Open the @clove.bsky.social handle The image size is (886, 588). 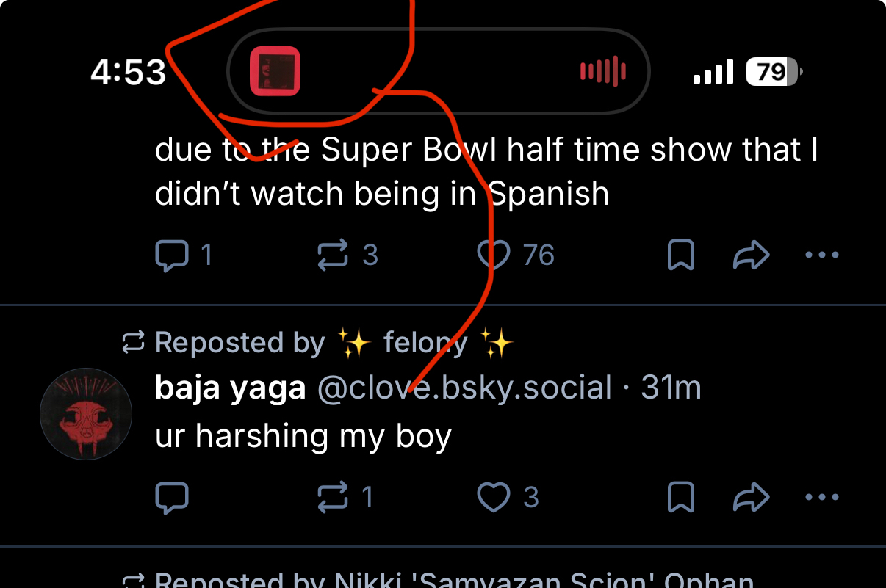click(x=464, y=388)
